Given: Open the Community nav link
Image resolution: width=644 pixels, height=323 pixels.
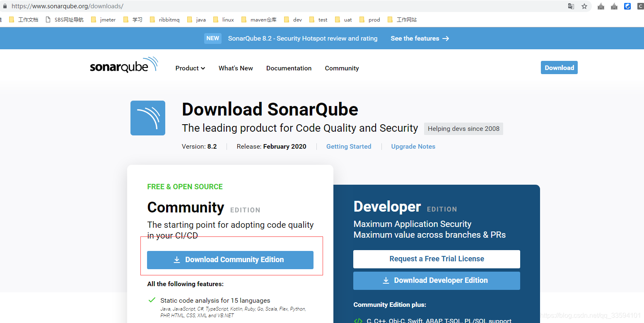Looking at the screenshot, I should pos(342,68).
